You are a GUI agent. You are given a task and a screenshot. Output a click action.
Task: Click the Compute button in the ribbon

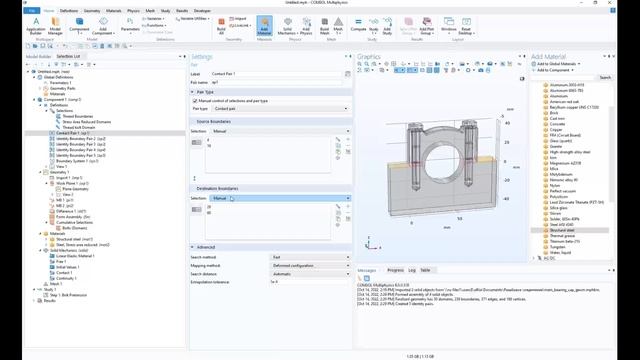[x=358, y=24]
